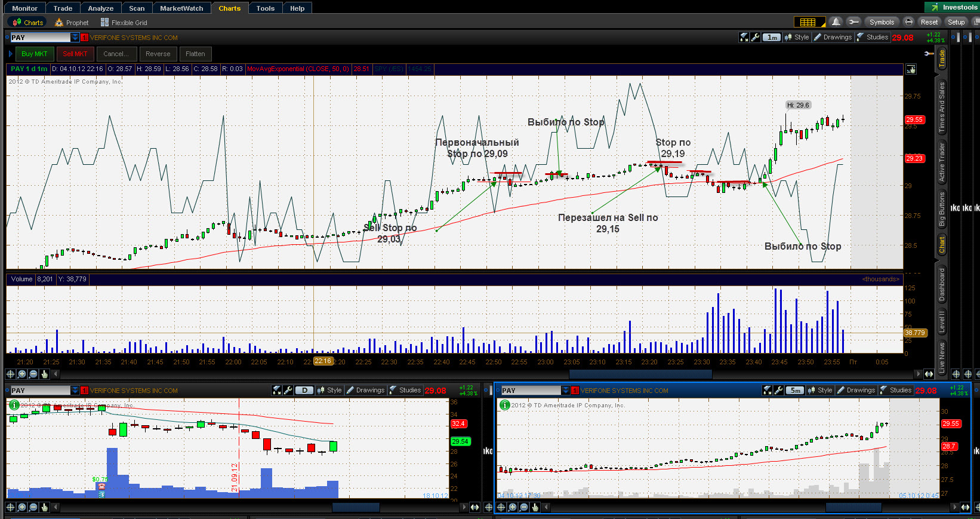Screen dimensions: 980x519
Task: Click the wrench icon next to Symbols
Action: 853,22
